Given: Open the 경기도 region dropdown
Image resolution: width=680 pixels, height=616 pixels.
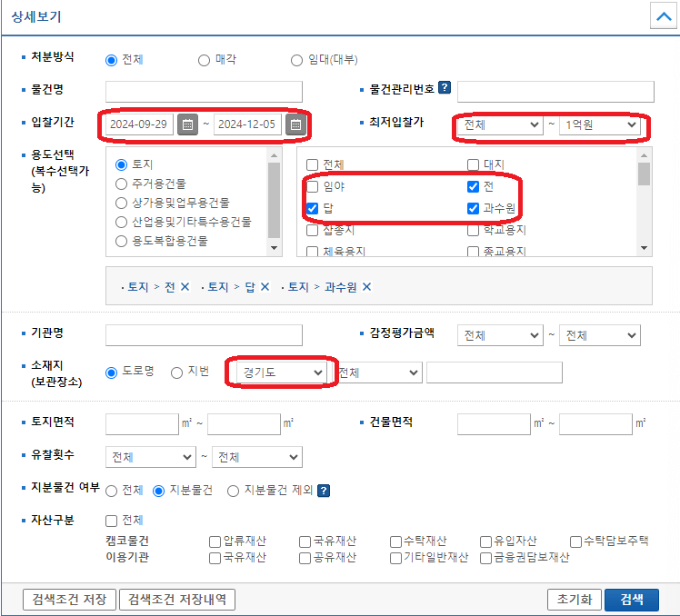Looking at the screenshot, I should (x=281, y=373).
